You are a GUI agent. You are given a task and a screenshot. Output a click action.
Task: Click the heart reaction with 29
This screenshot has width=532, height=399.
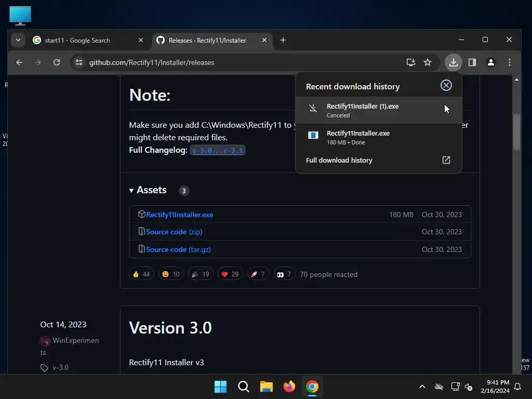click(x=230, y=274)
